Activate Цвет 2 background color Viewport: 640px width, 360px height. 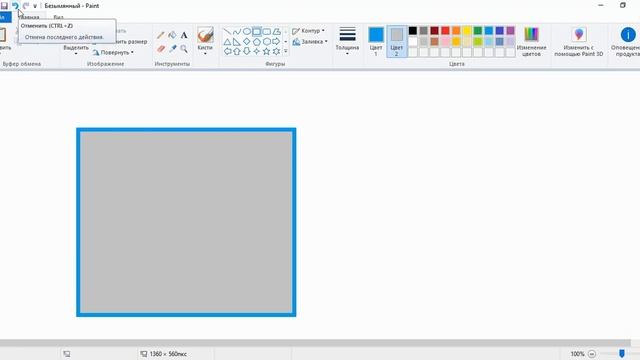click(396, 41)
